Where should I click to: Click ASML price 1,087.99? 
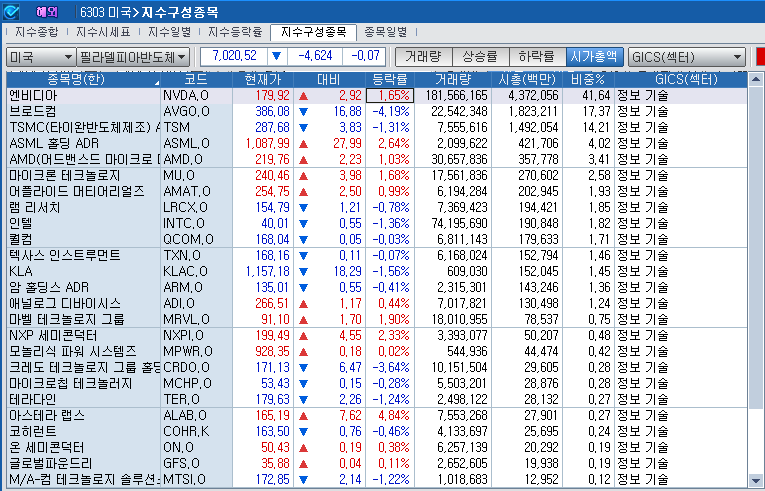(267, 143)
